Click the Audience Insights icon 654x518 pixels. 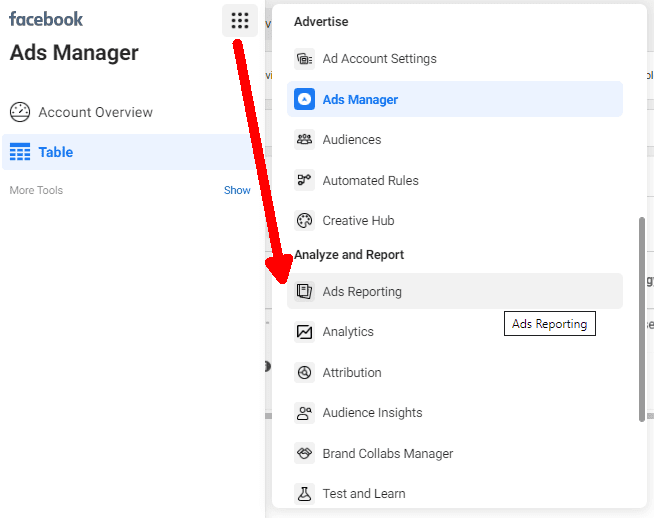pos(305,413)
